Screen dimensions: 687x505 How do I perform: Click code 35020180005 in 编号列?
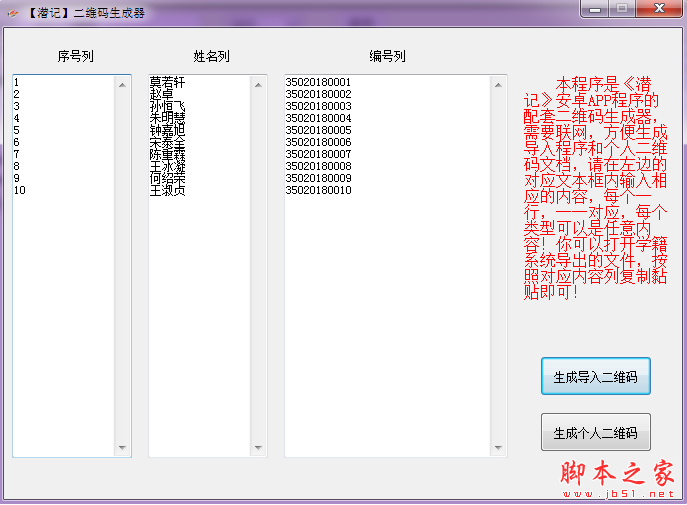pyautogui.click(x=319, y=130)
